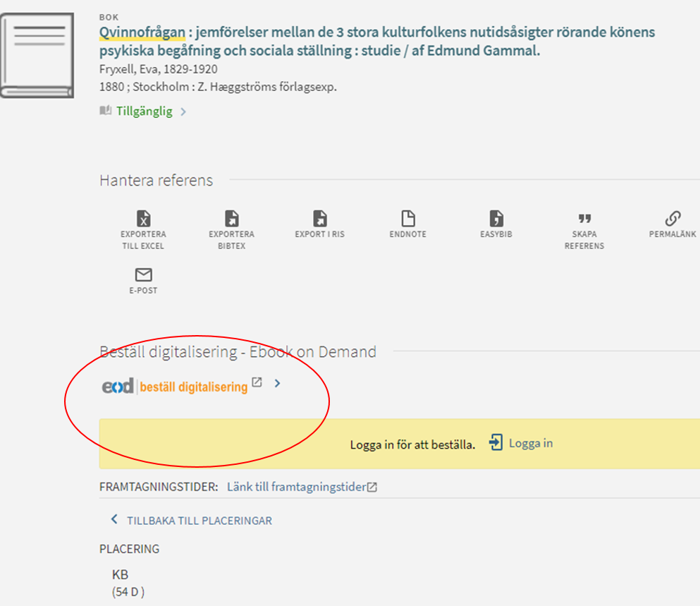Copy the Permalänk link icon
This screenshot has width=700, height=606.
[x=673, y=219]
